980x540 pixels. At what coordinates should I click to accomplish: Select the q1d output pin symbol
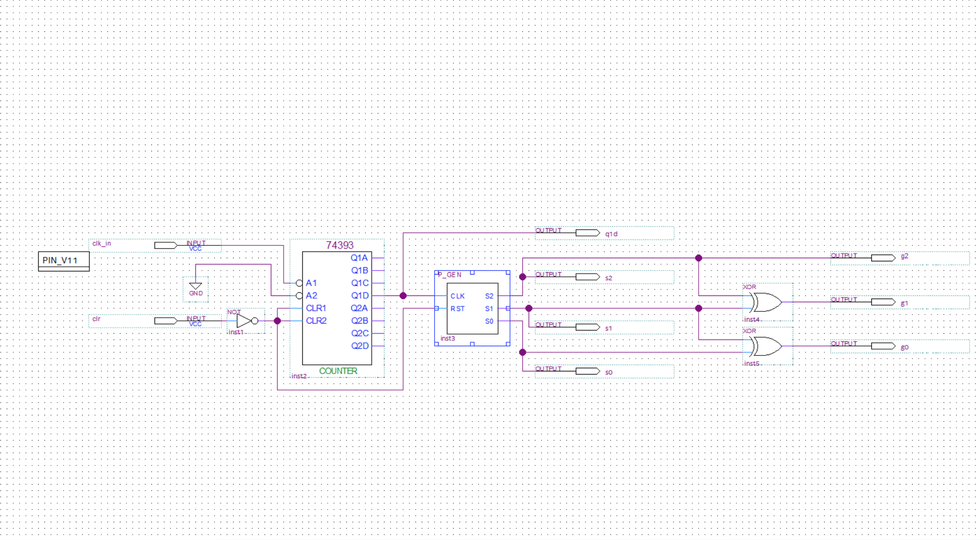tap(587, 233)
